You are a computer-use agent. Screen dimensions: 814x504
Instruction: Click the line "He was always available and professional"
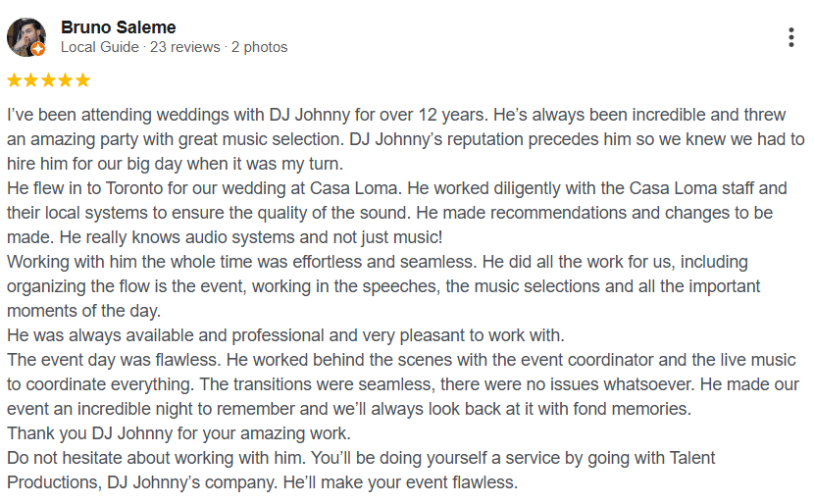pos(284,335)
